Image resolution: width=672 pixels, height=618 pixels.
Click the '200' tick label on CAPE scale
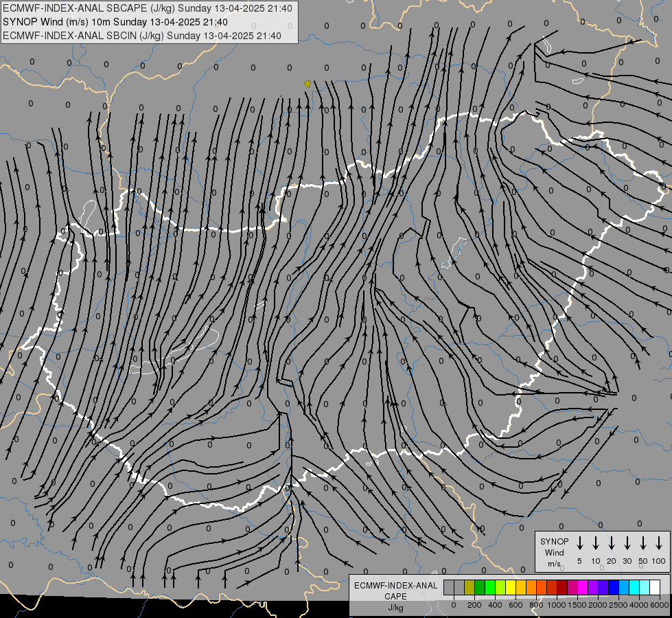474,605
